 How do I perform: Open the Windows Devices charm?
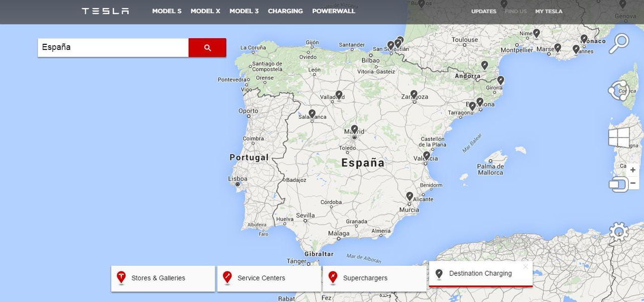point(619,184)
